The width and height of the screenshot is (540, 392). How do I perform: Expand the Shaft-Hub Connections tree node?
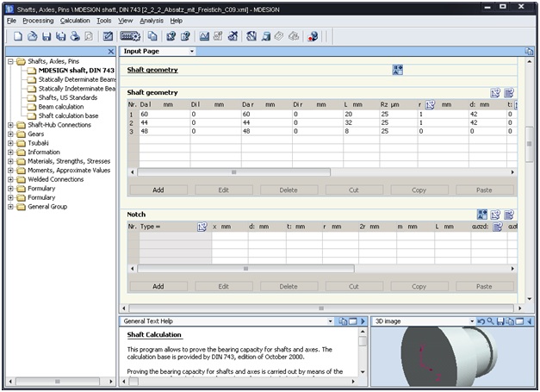(x=10, y=125)
